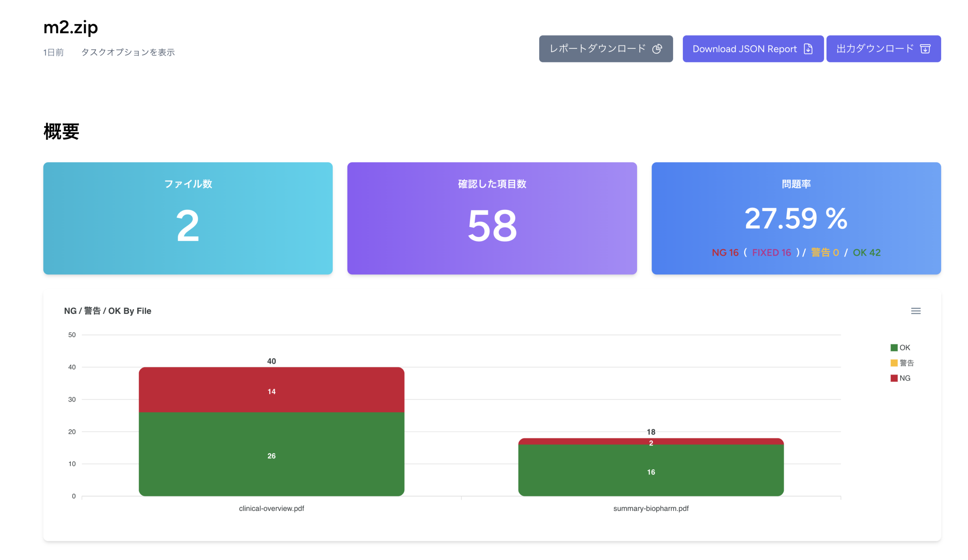The height and width of the screenshot is (560, 968).
Task: Click the ファイル数 card
Action: click(x=188, y=218)
